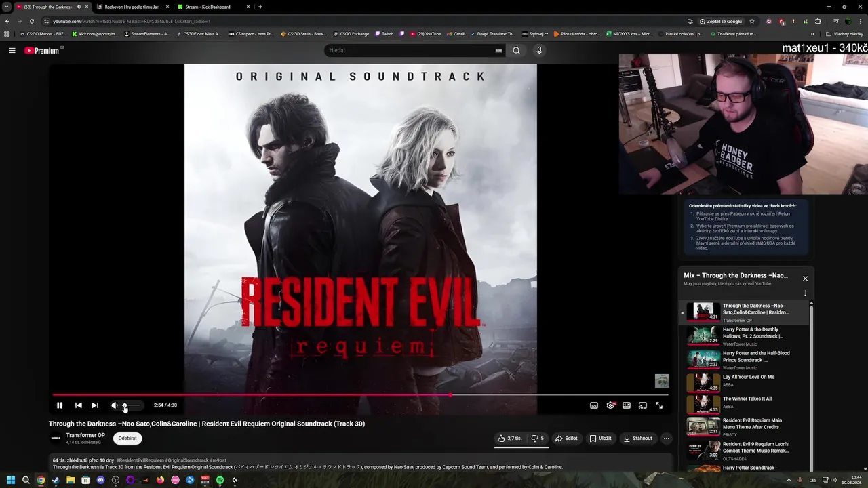
Task: Open the Windows Start menu
Action: (11, 480)
